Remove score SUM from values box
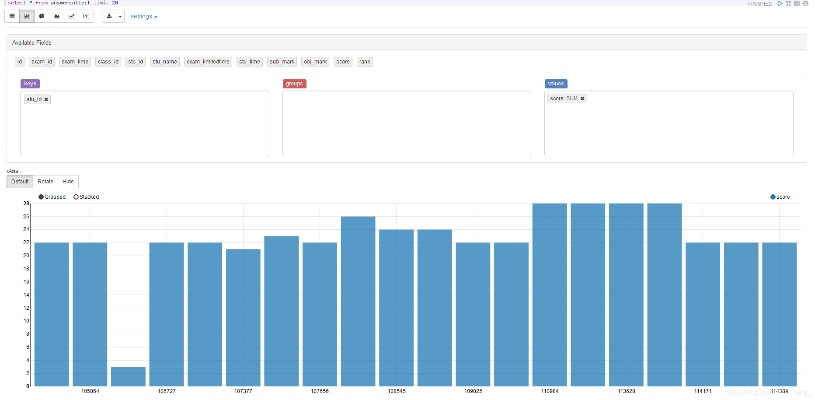The image size is (815, 400). (583, 98)
